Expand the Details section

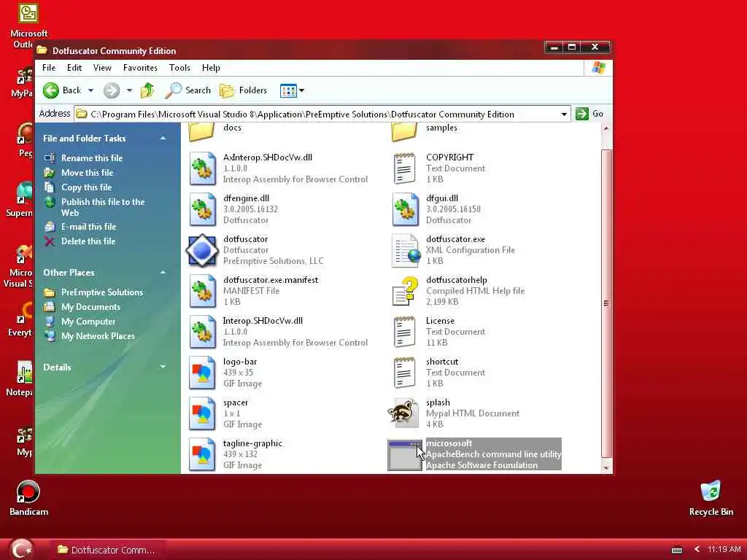tap(163, 367)
